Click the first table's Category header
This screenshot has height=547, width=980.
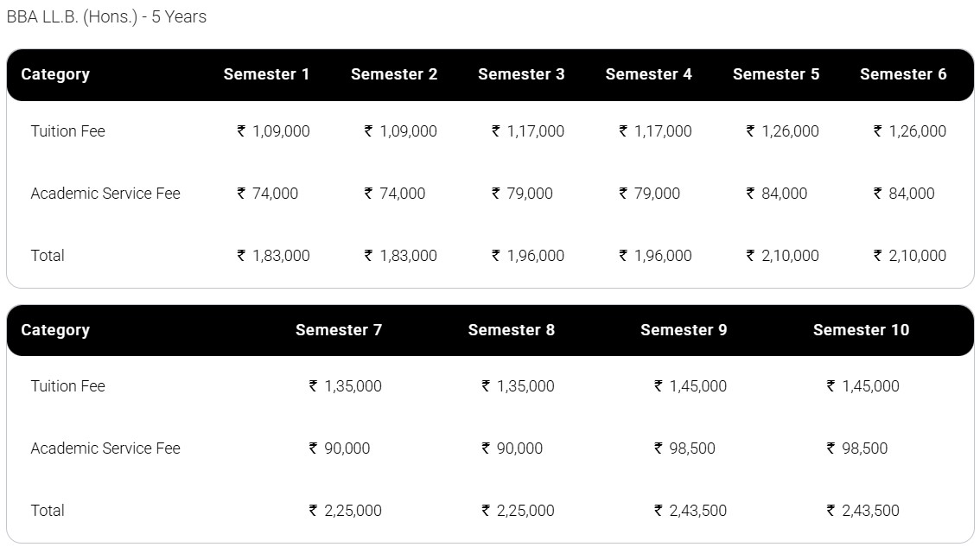(x=55, y=74)
